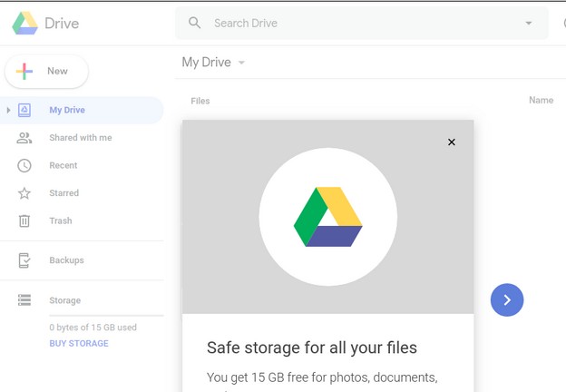566x392 pixels.
Task: Expand the My Drive tree arrow
Action: pyautogui.click(x=8, y=110)
